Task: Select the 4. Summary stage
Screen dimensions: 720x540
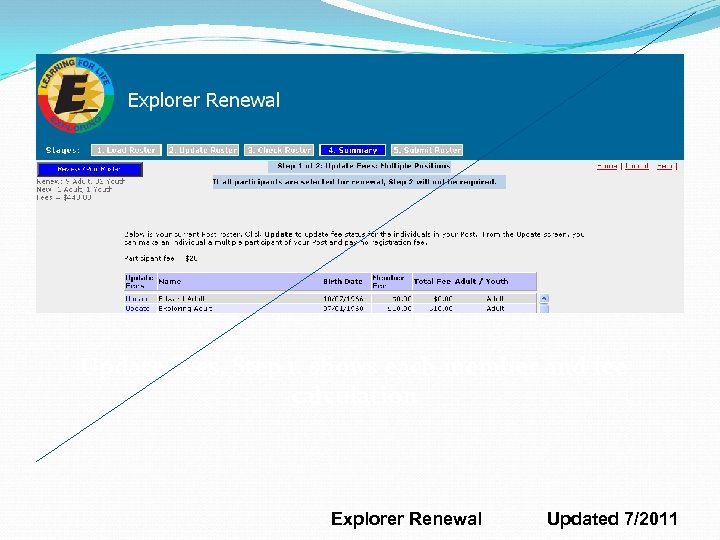Action: 353,150
